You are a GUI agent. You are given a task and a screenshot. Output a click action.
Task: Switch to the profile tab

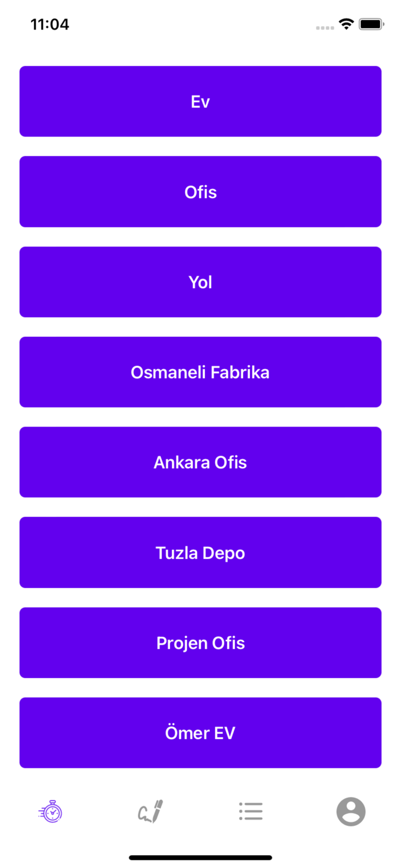(x=351, y=811)
